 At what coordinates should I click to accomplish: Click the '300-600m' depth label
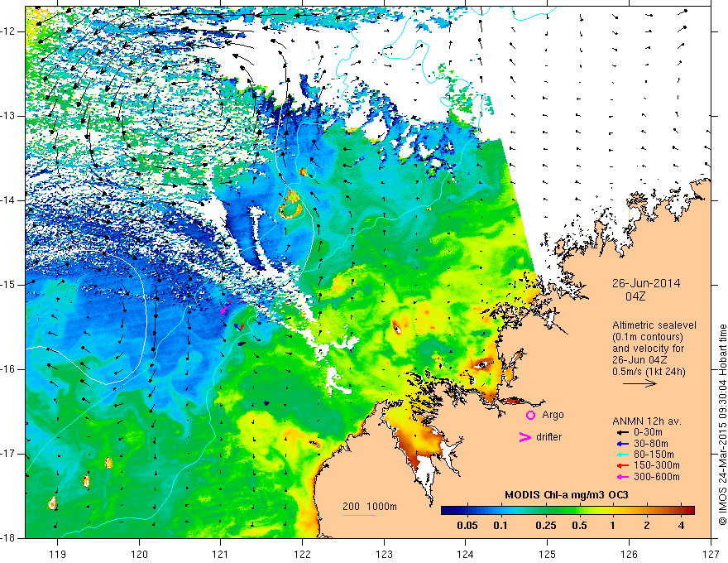point(657,477)
